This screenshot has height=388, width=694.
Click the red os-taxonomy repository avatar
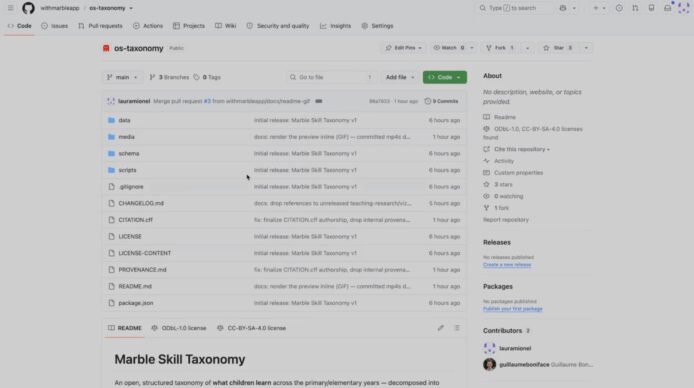(x=106, y=48)
